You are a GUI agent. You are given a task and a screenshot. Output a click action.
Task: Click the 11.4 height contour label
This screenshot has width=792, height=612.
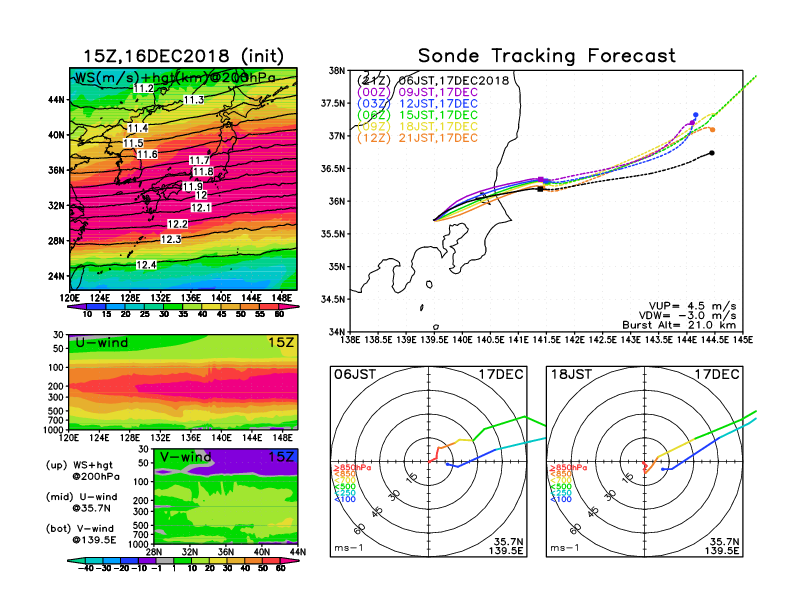(x=137, y=128)
